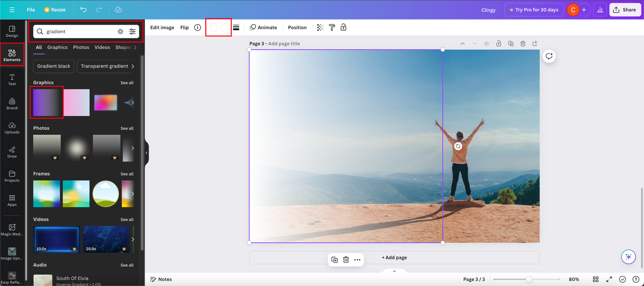Open the Image Upscaler app
Image resolution: width=644 pixels, height=286 pixels.
[x=12, y=253]
